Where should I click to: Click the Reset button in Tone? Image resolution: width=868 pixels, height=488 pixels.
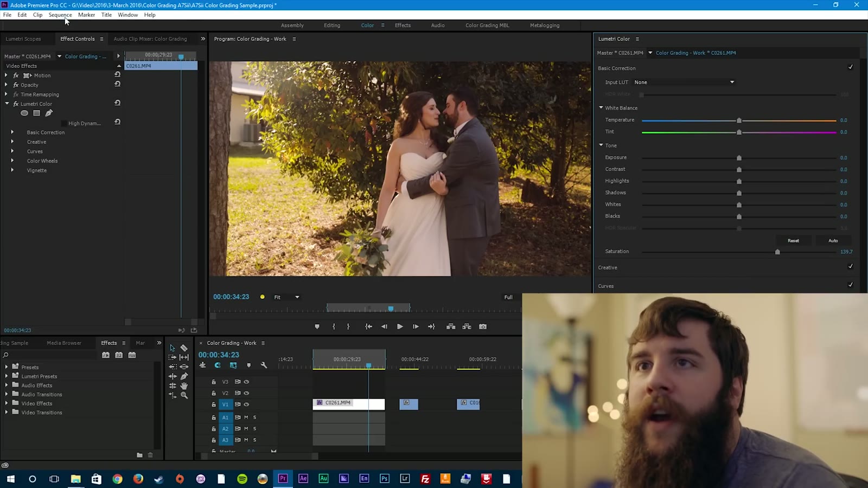tap(793, 241)
